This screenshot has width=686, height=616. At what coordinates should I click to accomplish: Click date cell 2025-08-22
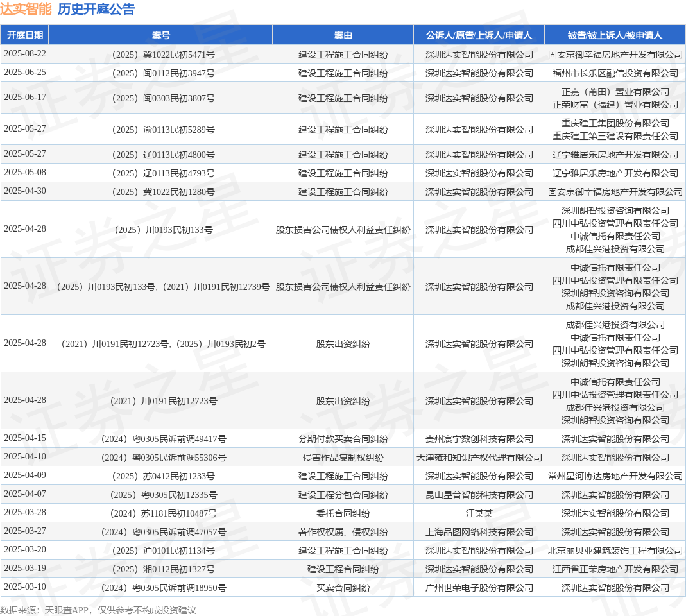click(x=25, y=54)
